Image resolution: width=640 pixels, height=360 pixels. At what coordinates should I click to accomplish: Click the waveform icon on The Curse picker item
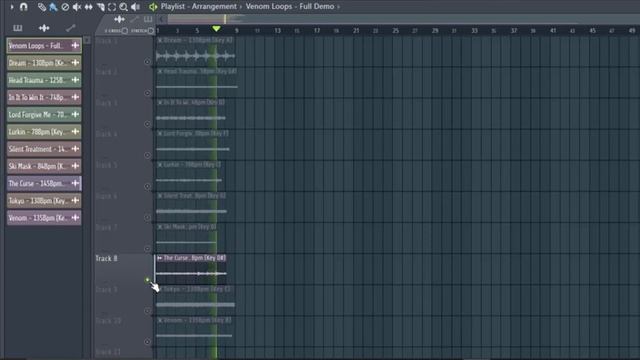(75, 183)
